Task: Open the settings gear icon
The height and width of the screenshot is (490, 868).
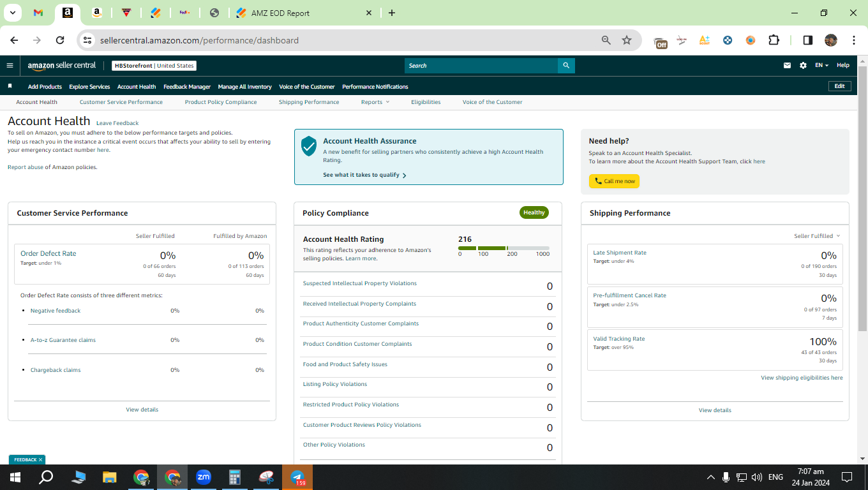Action: [x=803, y=65]
